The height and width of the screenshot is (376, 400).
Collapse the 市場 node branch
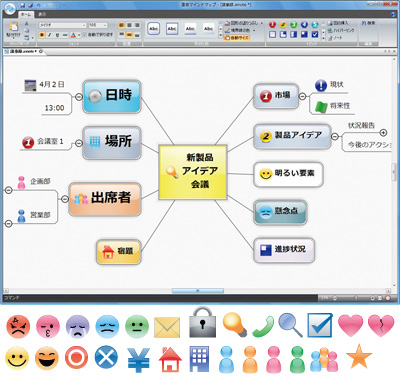[x=302, y=96]
